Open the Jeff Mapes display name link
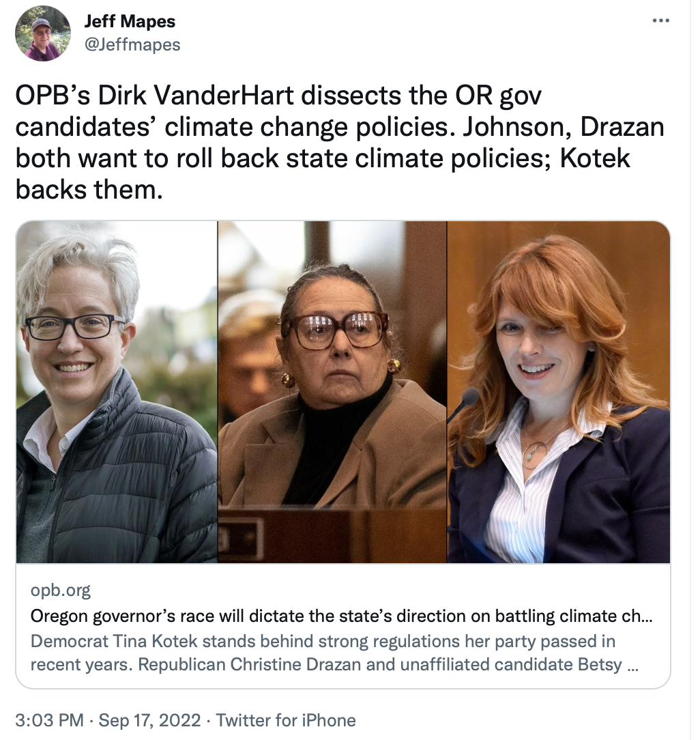 pyautogui.click(x=130, y=22)
